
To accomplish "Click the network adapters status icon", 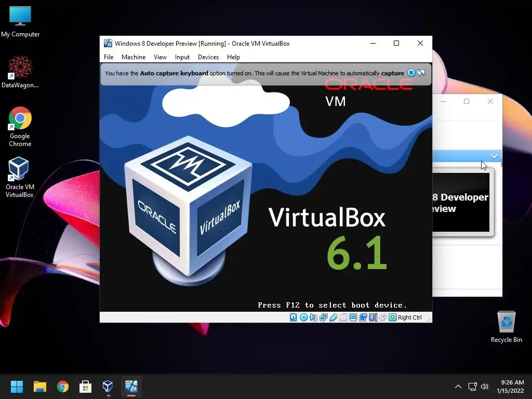I will [x=323, y=317].
